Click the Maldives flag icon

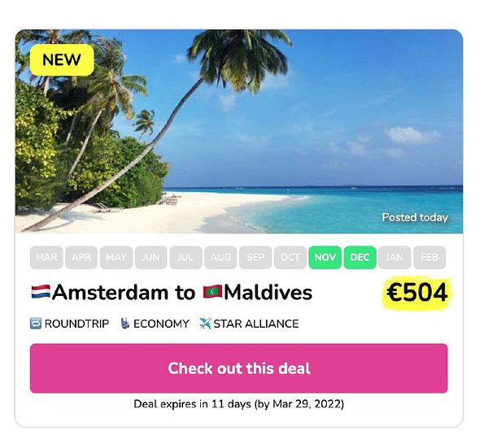tap(211, 294)
